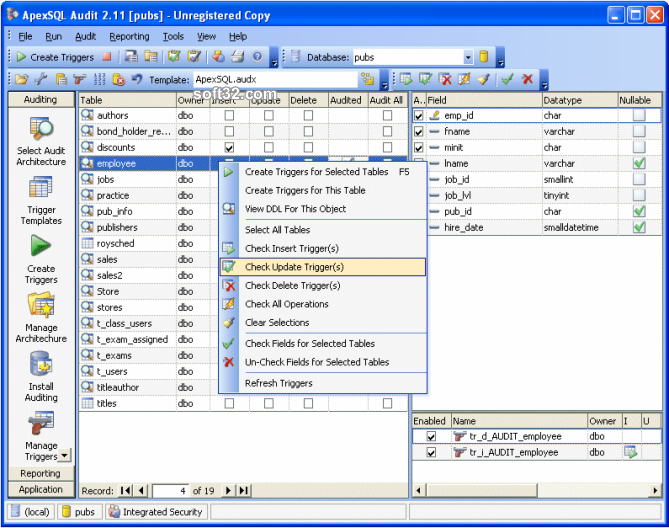This screenshot has height=528, width=669.
Task: Click the undo arrow icon beside Template
Action: pos(137,79)
